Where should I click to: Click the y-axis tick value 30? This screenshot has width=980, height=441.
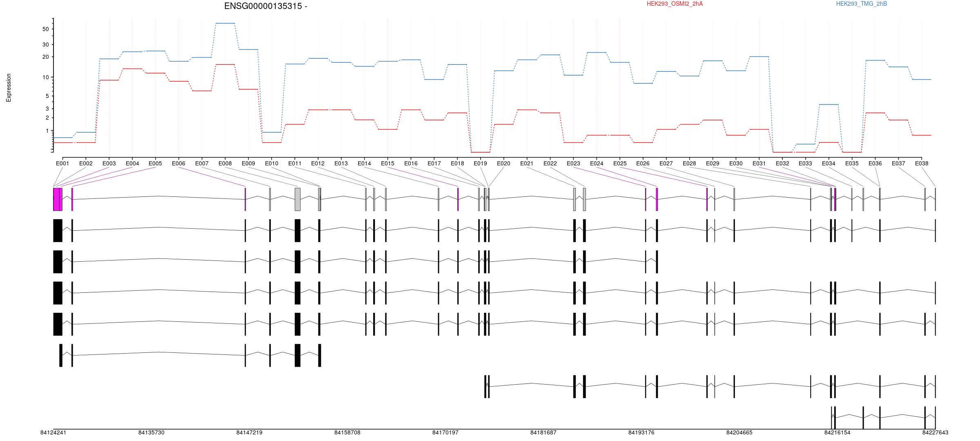pyautogui.click(x=45, y=45)
